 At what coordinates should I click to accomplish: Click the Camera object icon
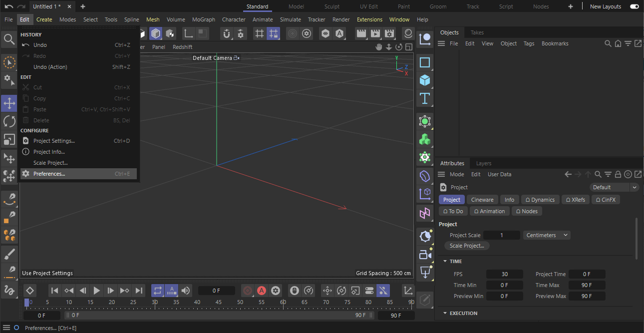coord(425,255)
